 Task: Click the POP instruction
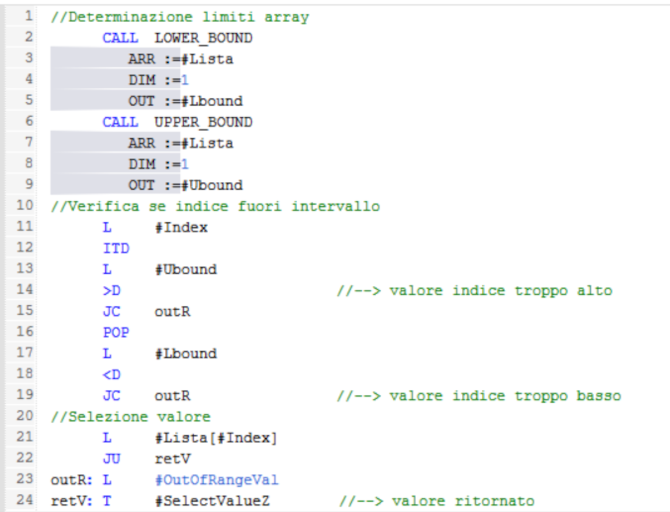[x=115, y=332]
